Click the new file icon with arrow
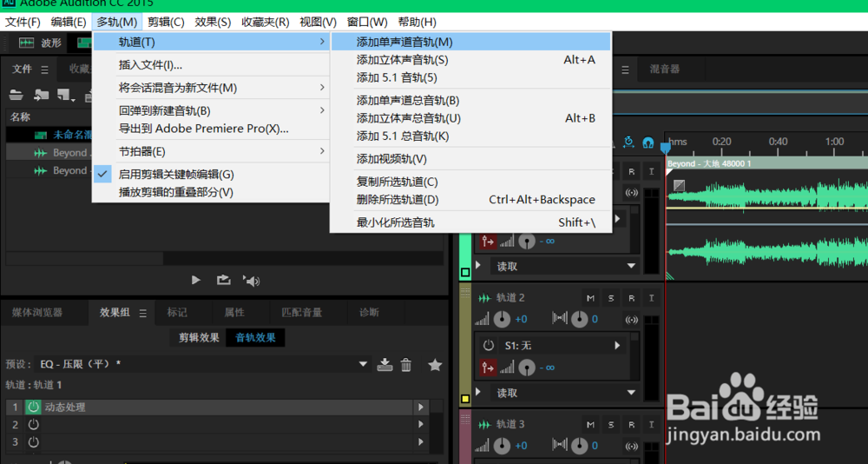This screenshot has height=464, width=868. 66,95
